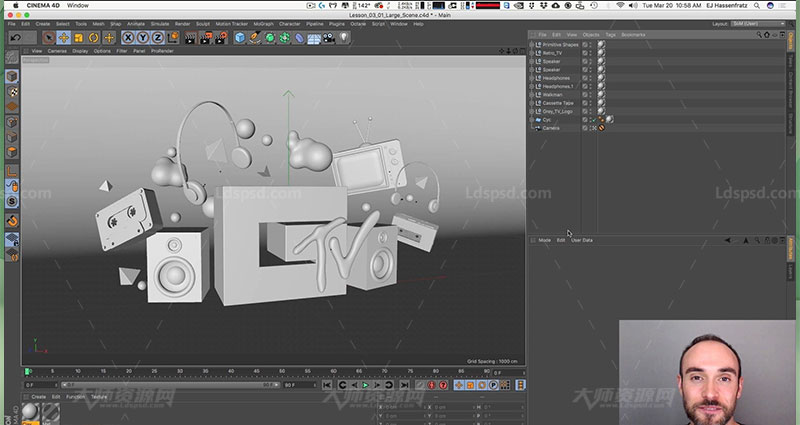This screenshot has width=800, height=425.
Task: Toggle visibility dots of Retro_TV
Action: (x=591, y=53)
